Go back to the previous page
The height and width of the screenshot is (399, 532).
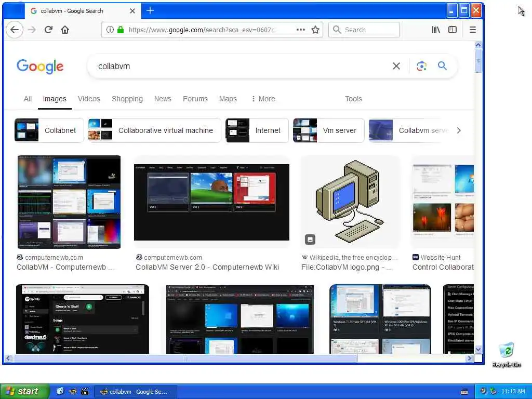pyautogui.click(x=14, y=30)
